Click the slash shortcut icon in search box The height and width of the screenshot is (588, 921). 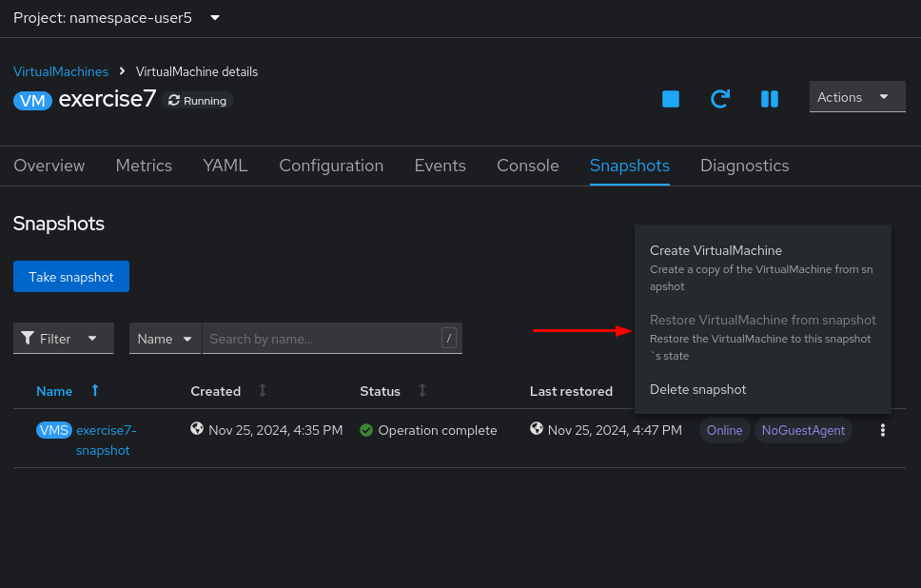(x=449, y=338)
